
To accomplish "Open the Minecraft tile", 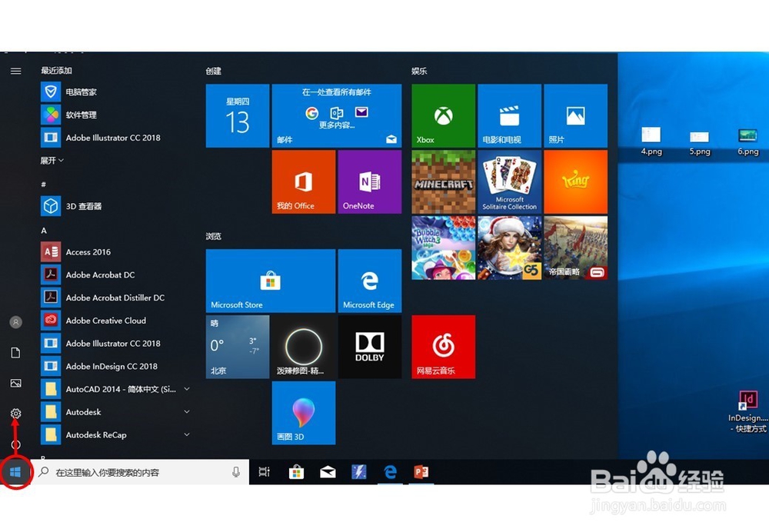I will click(x=444, y=182).
